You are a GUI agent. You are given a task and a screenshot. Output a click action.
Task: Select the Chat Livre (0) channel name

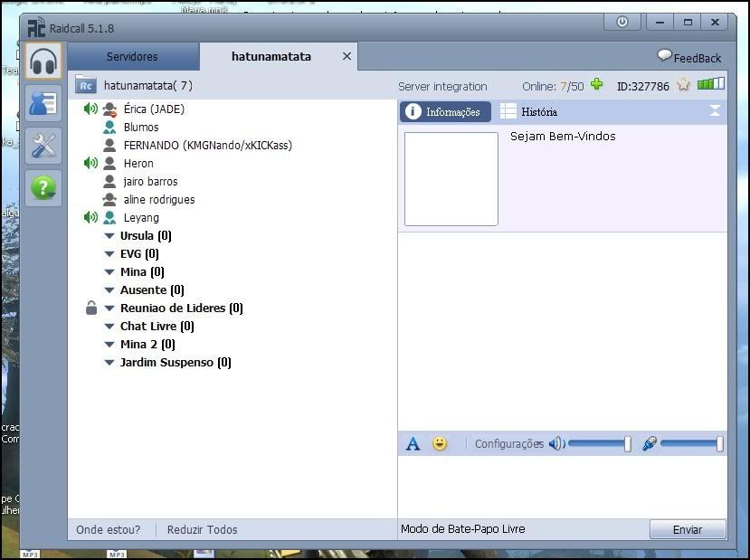tap(157, 327)
